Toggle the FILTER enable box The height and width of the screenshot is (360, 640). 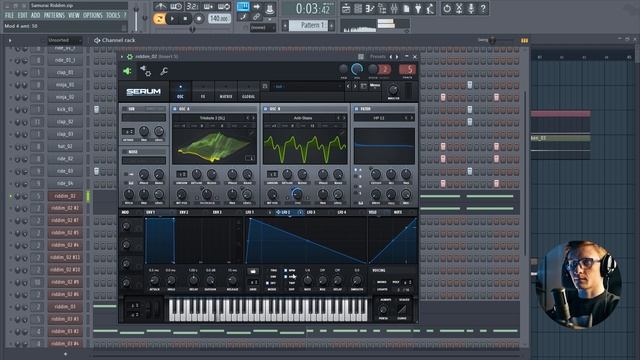pyautogui.click(x=356, y=109)
